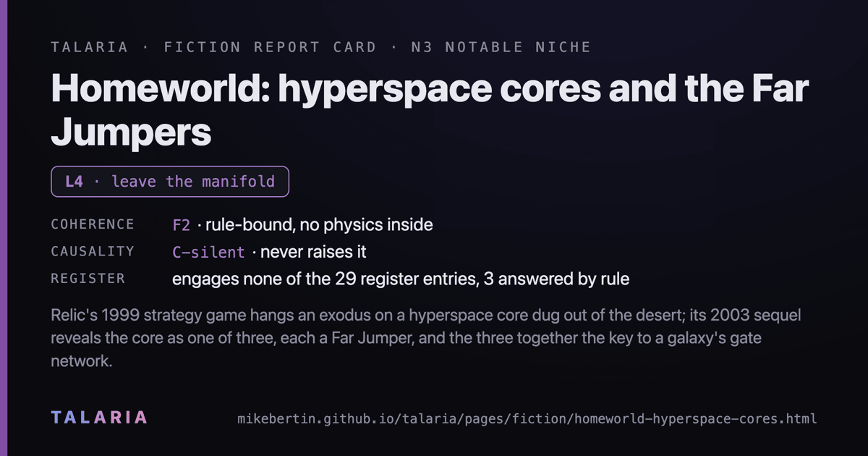Click the REGISTER label
The height and width of the screenshot is (456, 868).
[x=88, y=278]
